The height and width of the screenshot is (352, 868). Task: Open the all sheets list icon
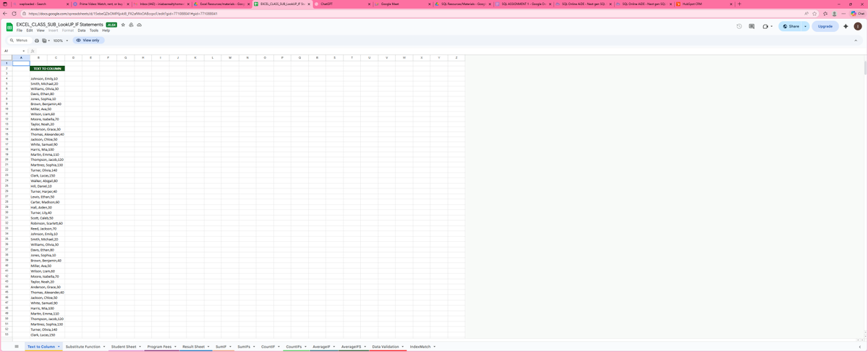[x=16, y=346]
